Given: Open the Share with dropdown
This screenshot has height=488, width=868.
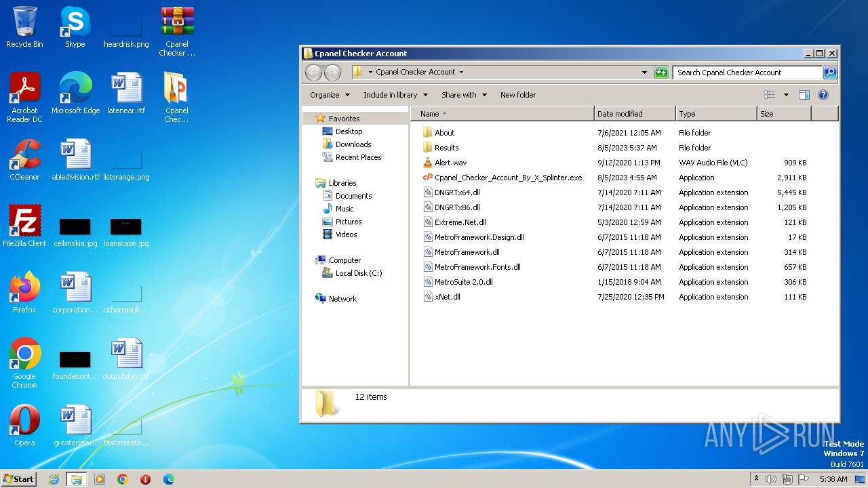Looking at the screenshot, I should coord(464,95).
